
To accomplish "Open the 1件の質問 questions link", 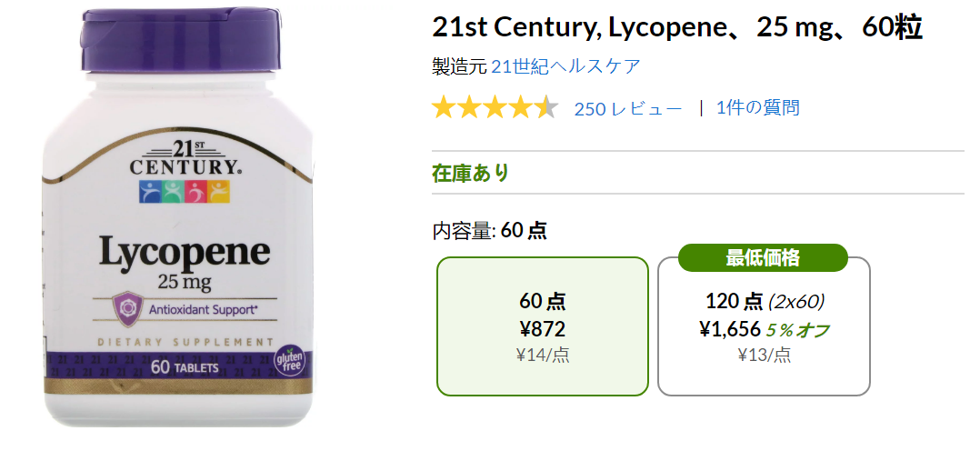I will pyautogui.click(x=757, y=108).
